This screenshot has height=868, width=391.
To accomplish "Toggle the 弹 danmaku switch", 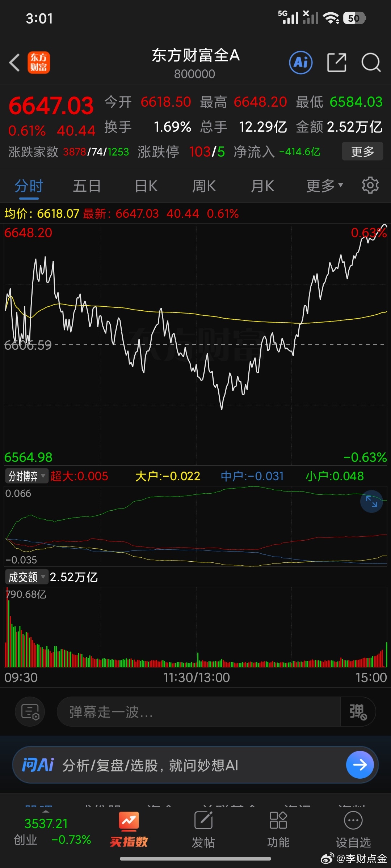I will [358, 712].
